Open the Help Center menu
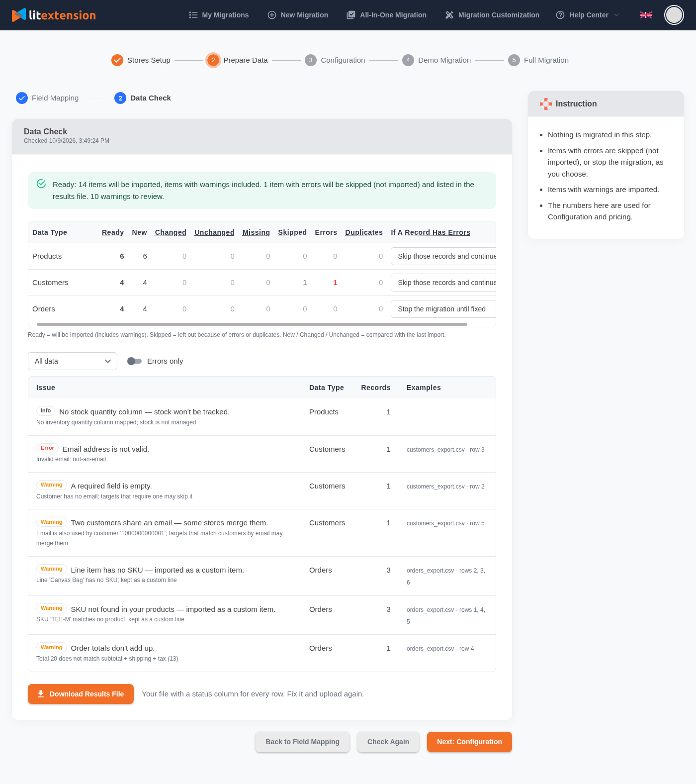This screenshot has height=784, width=696. point(589,15)
